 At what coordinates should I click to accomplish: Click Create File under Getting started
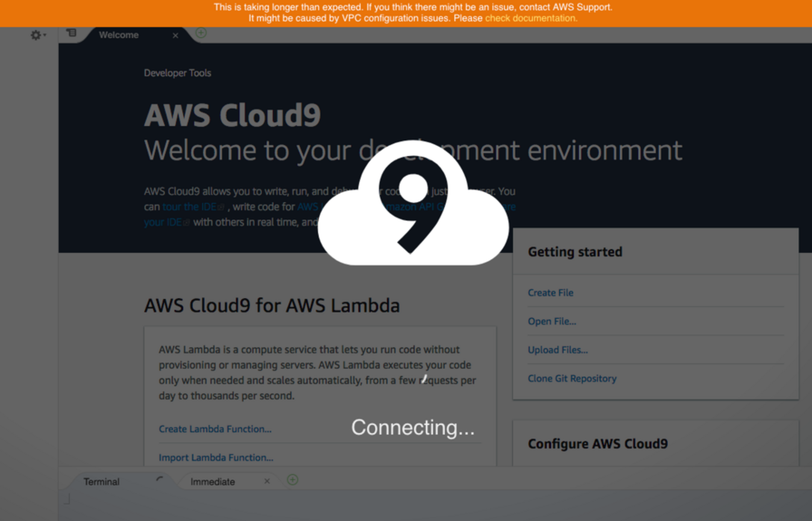tap(550, 292)
